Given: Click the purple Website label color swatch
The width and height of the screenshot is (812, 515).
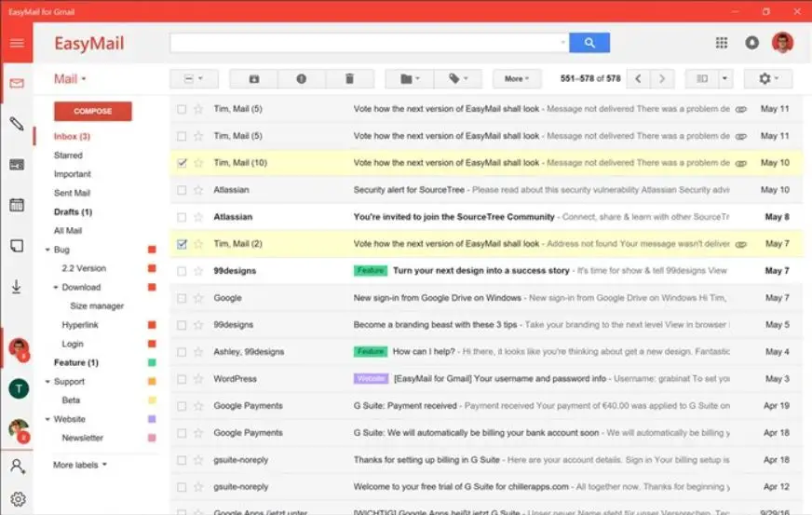Looking at the screenshot, I should point(152,419).
